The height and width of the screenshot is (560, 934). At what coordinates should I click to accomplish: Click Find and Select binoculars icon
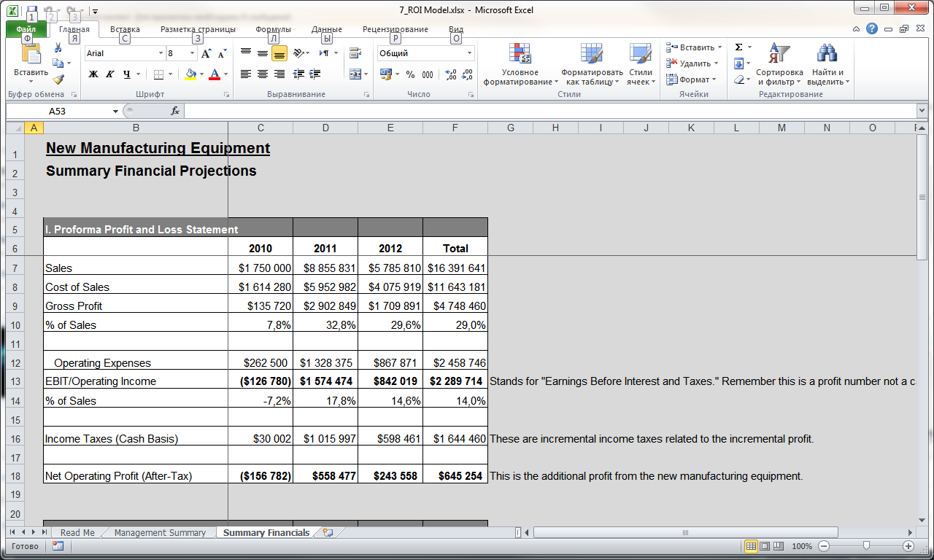(x=827, y=64)
